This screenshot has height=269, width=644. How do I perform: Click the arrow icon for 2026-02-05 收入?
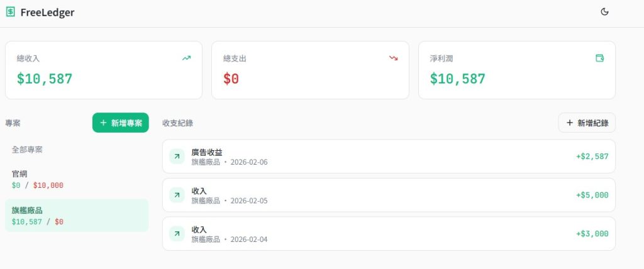click(177, 195)
